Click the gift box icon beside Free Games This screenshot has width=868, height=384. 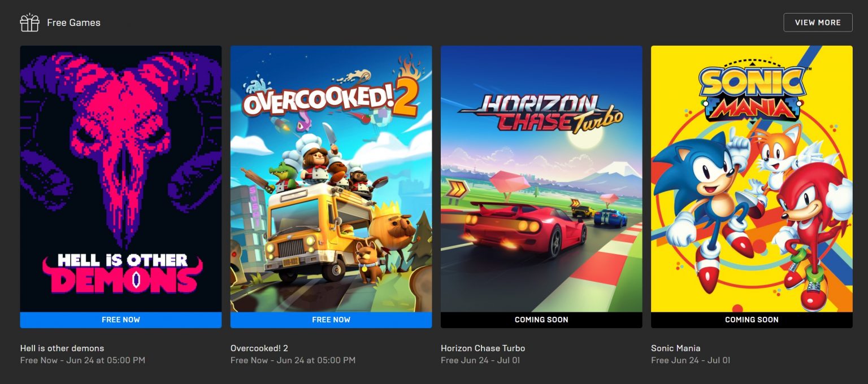pos(29,23)
